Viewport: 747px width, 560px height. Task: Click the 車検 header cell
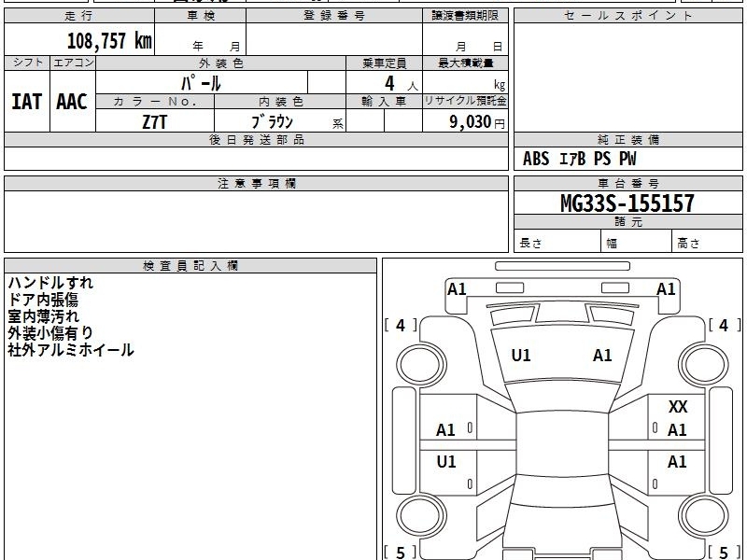pos(200,16)
